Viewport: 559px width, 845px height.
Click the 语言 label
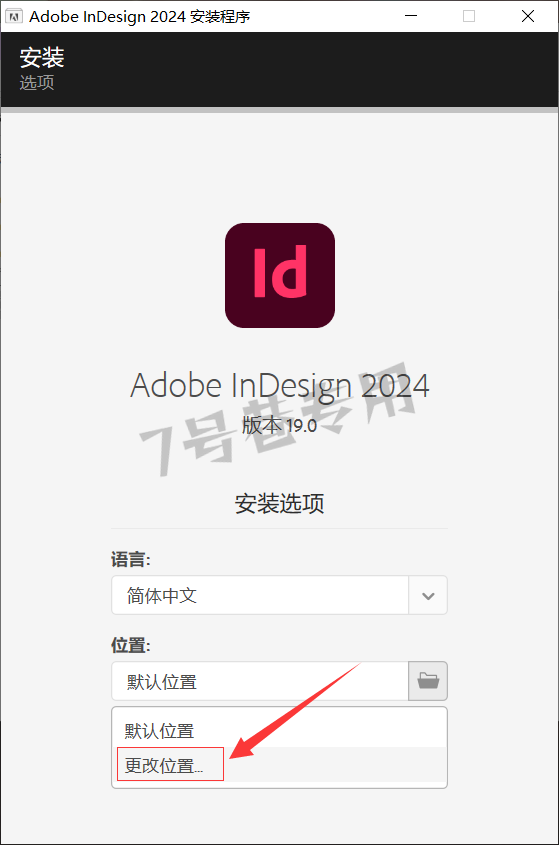[x=131, y=559]
